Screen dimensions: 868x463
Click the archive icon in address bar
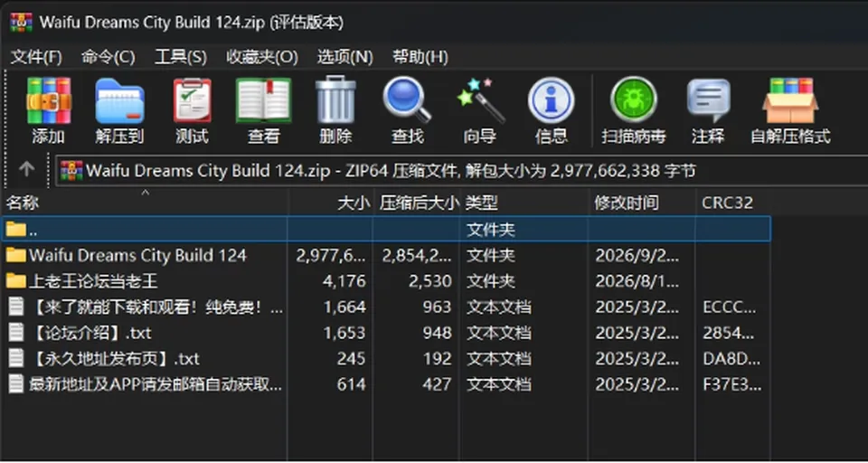tap(71, 171)
